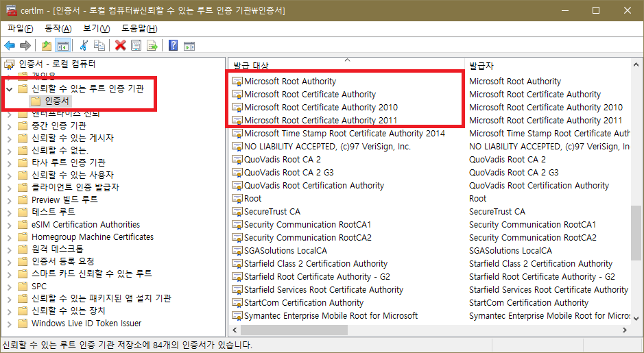Click the Forward arrow toolbar icon

point(25,45)
